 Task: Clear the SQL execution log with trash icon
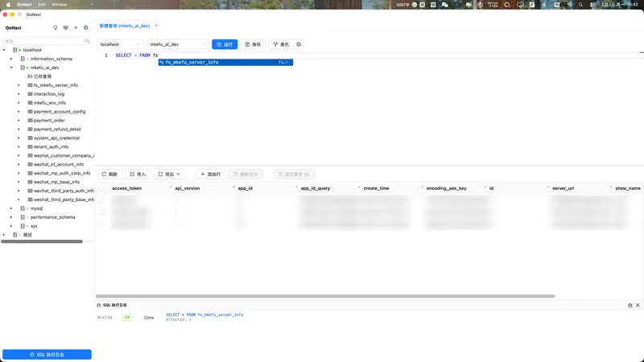pos(630,305)
